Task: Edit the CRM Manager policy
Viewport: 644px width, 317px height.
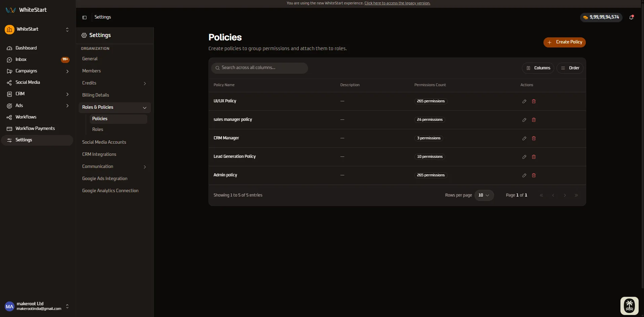Action: [524, 138]
